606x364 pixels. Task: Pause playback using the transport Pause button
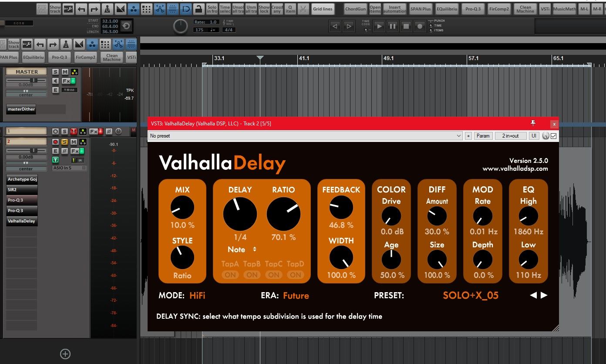coord(393,26)
